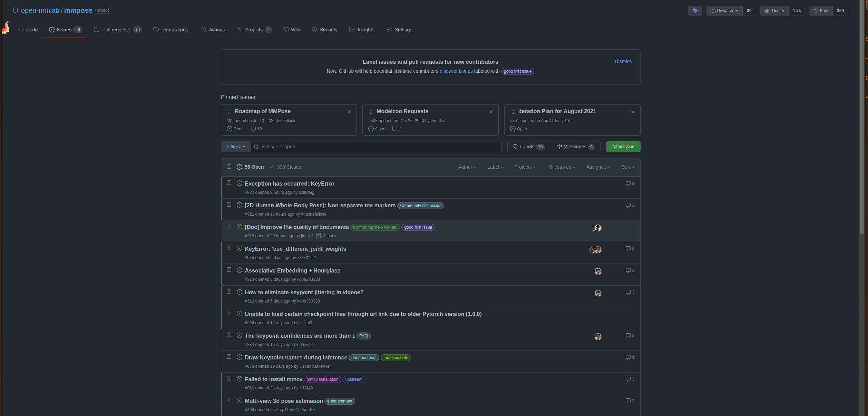Click the issue search input field
This screenshot has width=868, height=416.
(376, 146)
